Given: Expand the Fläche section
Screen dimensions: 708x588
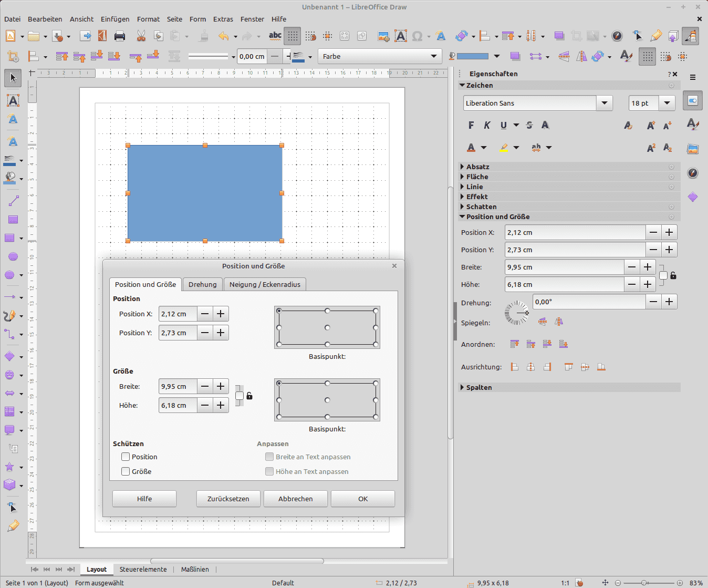Looking at the screenshot, I should point(569,177).
